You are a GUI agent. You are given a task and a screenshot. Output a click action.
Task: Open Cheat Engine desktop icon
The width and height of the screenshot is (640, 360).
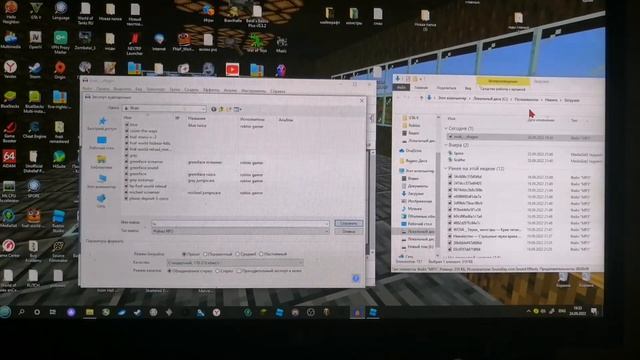[34, 130]
